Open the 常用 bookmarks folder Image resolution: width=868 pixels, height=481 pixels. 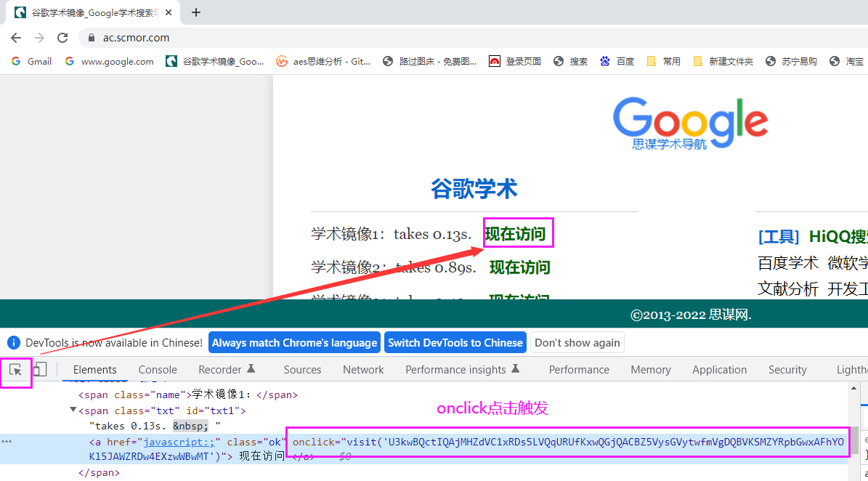tap(664, 62)
